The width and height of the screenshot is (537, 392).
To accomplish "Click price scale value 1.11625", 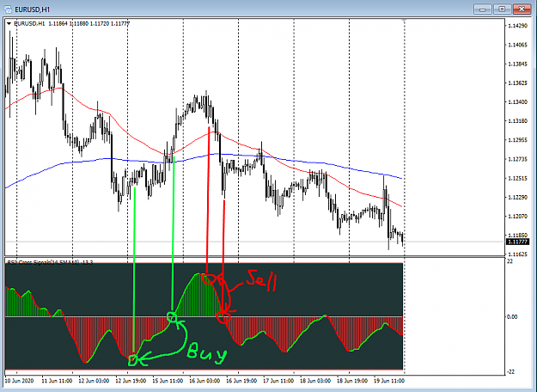I will coord(518,254).
